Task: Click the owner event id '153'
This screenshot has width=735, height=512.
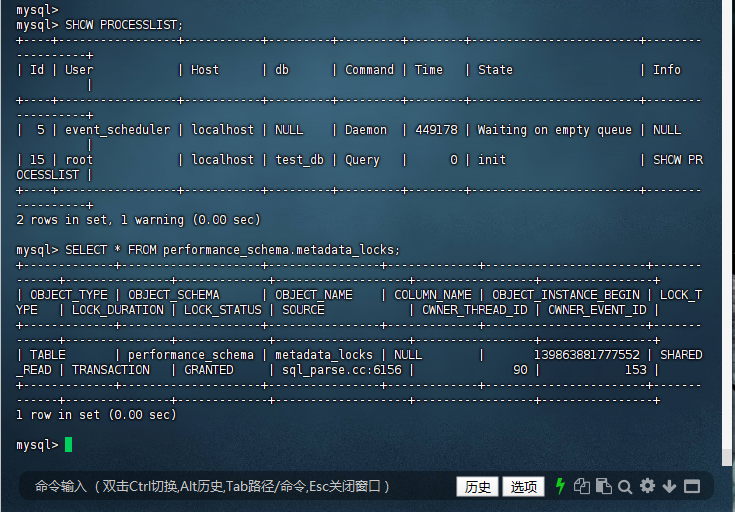Action: [636, 370]
